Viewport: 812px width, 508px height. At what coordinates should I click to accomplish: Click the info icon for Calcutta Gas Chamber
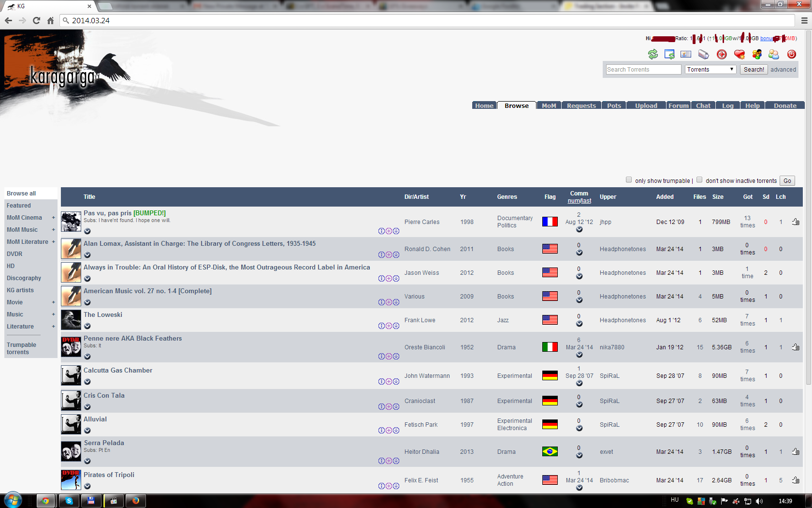coord(381,381)
